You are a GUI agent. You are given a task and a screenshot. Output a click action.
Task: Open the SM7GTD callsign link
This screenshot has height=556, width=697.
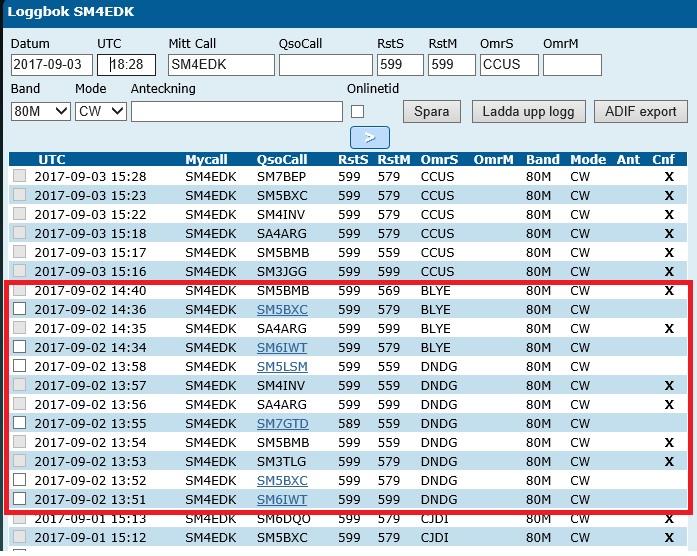[x=281, y=424]
